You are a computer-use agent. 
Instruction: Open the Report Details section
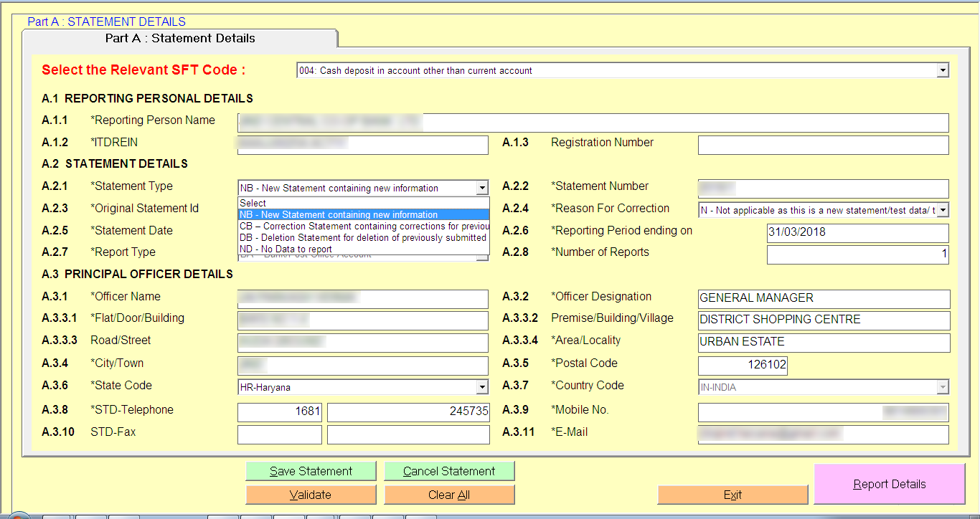point(889,484)
